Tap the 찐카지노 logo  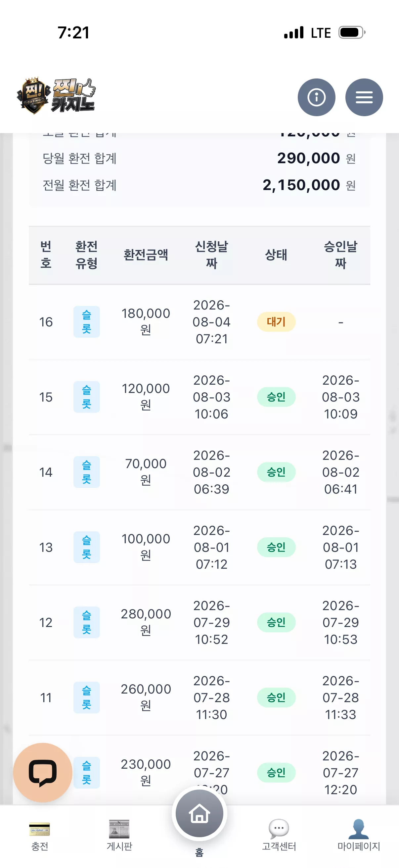click(x=56, y=96)
